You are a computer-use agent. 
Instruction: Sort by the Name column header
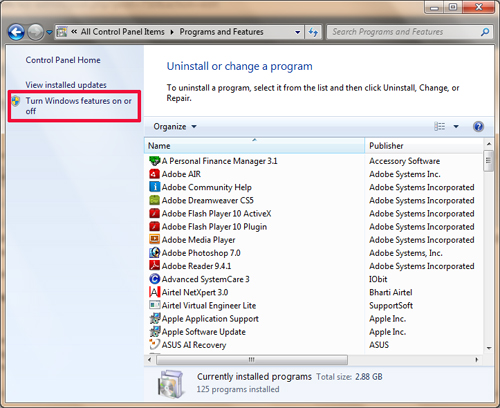click(x=255, y=146)
